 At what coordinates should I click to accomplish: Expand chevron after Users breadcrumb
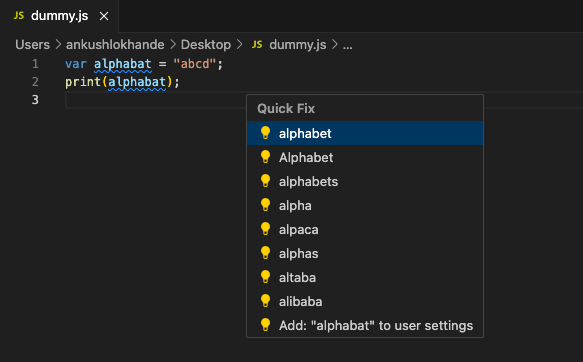click(x=58, y=45)
